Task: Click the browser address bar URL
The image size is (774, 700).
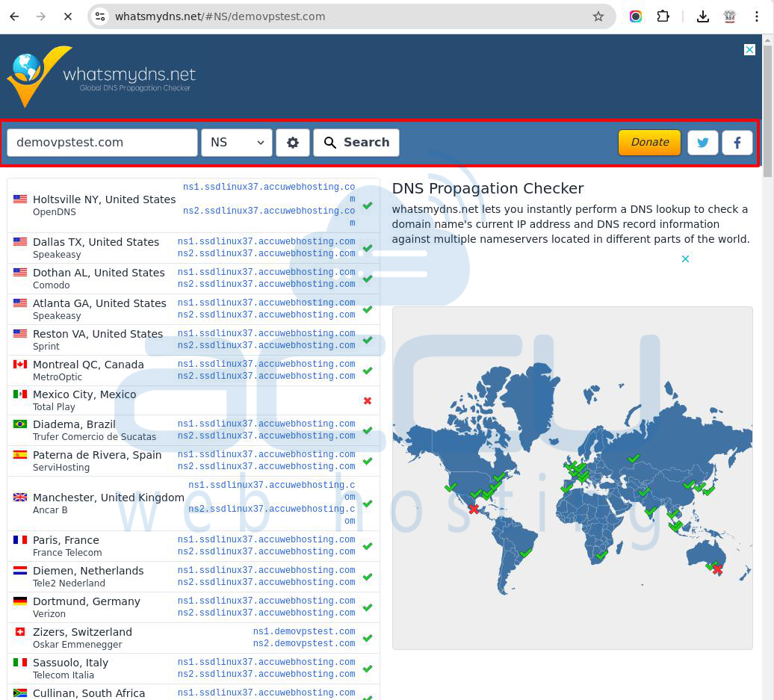Action: [220, 16]
